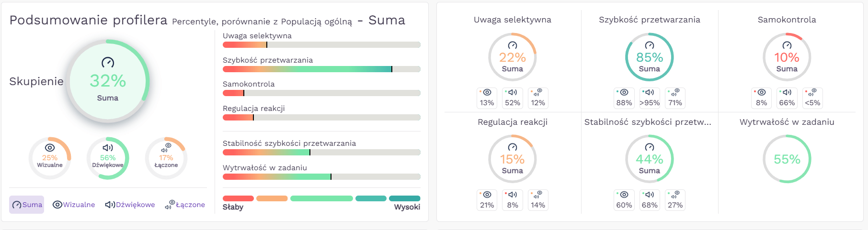Click the red Słaby legend swatch
This screenshot has width=868, height=230.
[238, 198]
